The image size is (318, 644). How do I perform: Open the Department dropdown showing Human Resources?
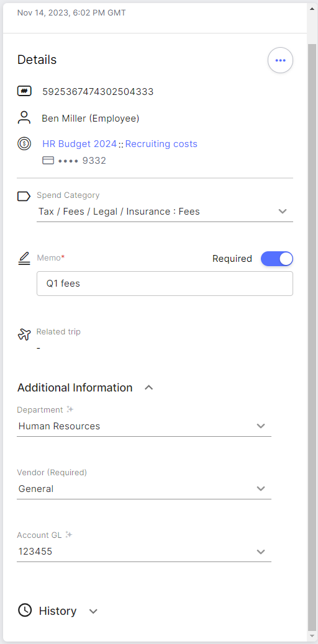pyautogui.click(x=144, y=426)
